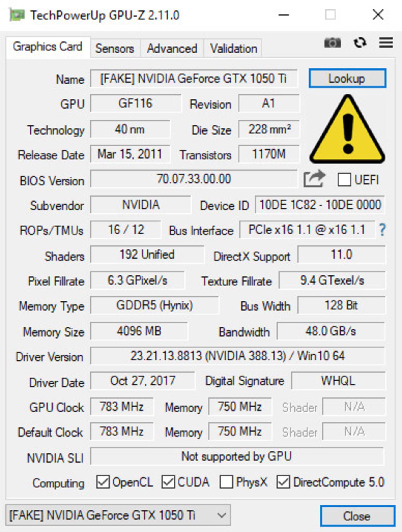402x532 pixels.
Task: Click the refresh arrows icon
Action: pyautogui.click(x=360, y=43)
